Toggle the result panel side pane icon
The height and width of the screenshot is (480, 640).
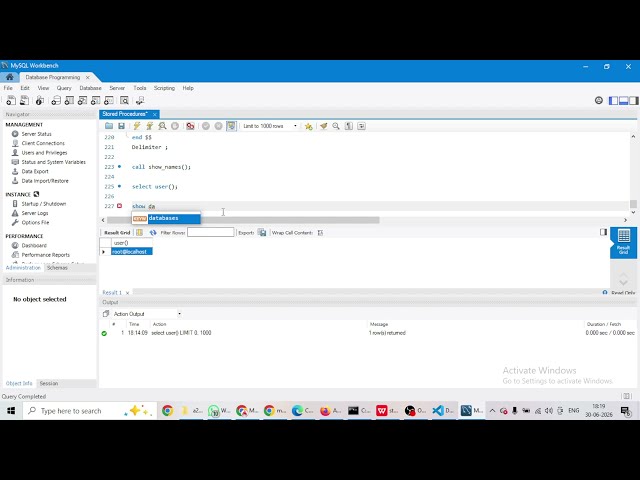click(603, 232)
